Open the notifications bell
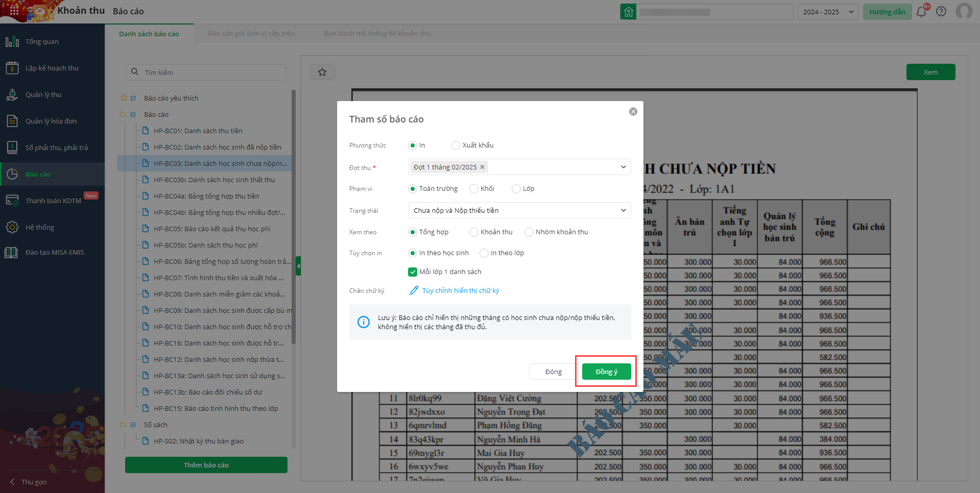The image size is (980, 493). pos(921,12)
